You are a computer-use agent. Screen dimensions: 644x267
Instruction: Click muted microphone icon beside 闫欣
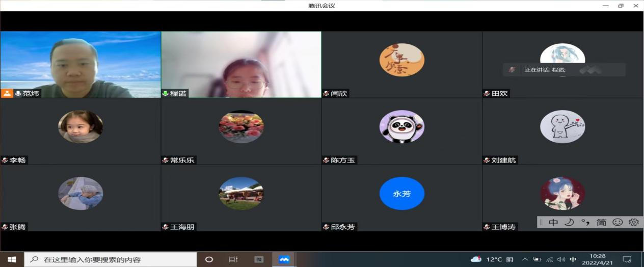(326, 93)
